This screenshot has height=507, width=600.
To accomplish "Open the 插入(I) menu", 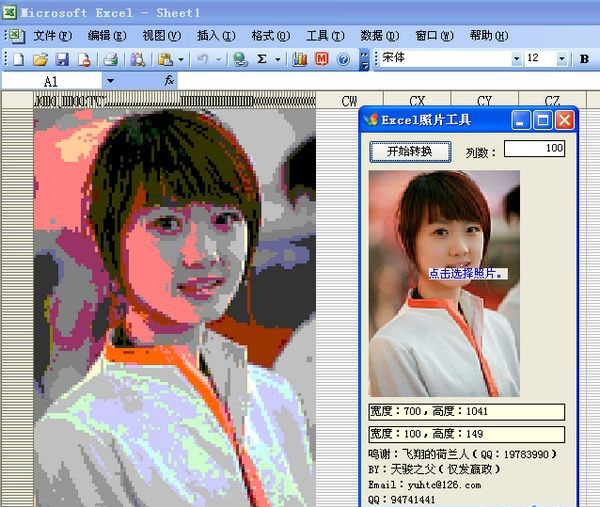I will [x=216, y=36].
